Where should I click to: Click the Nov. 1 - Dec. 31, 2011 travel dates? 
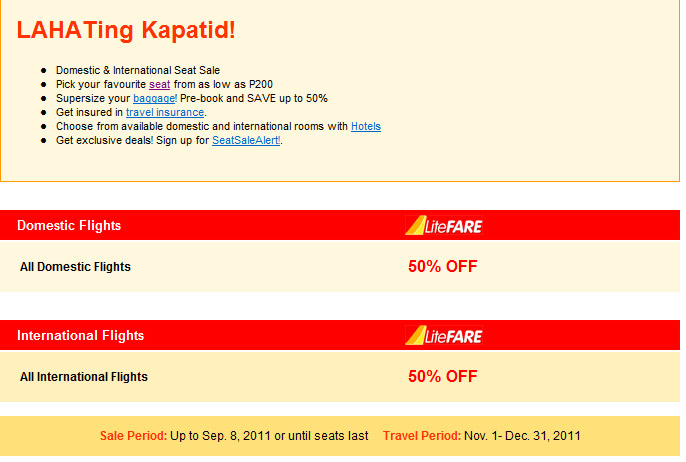click(x=522, y=436)
